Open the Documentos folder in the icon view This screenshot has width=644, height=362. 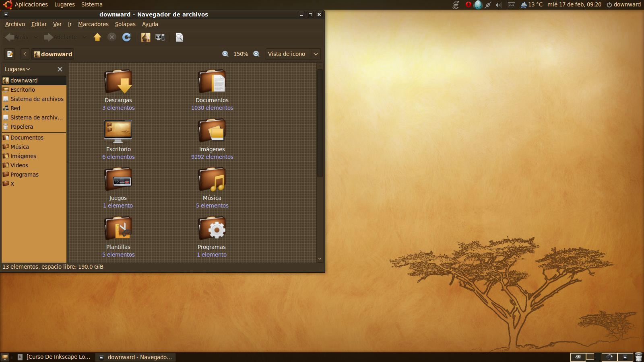(x=212, y=82)
